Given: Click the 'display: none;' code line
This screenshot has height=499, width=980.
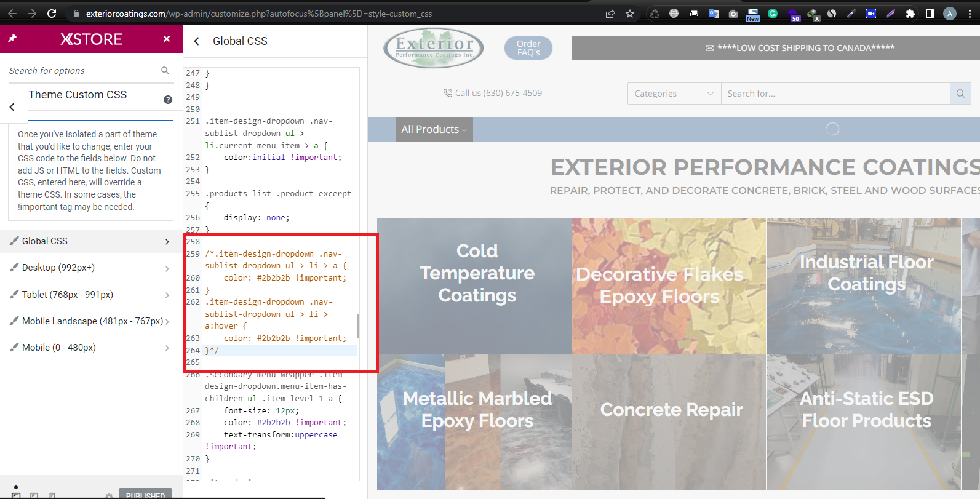Looking at the screenshot, I should point(257,217).
